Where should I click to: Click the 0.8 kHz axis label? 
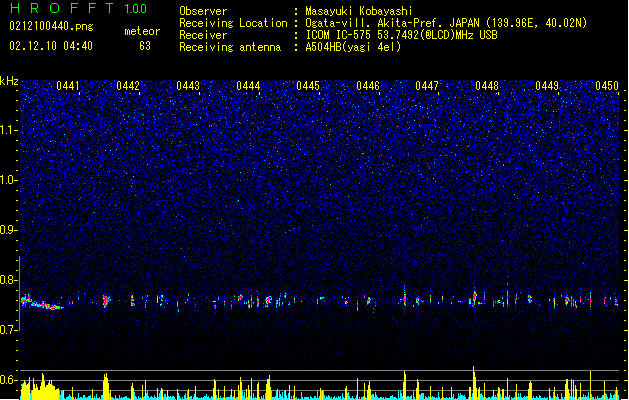point(9,279)
